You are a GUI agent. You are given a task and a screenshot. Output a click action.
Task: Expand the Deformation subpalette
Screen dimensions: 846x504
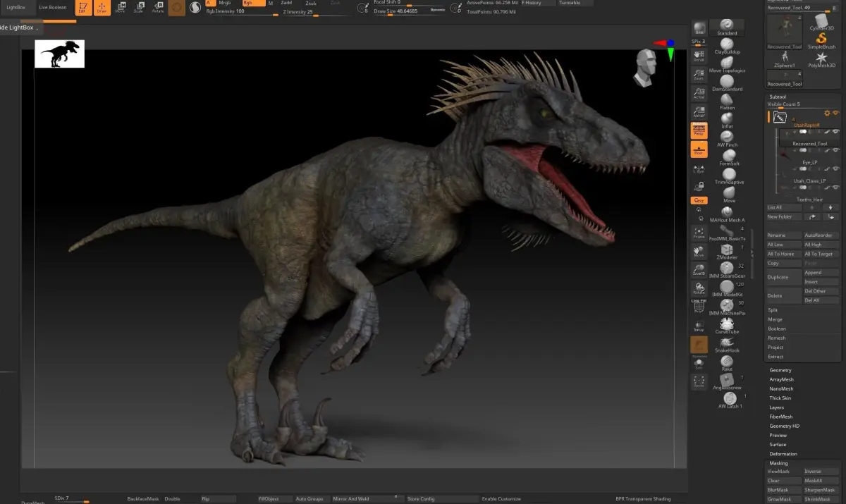[x=783, y=454]
